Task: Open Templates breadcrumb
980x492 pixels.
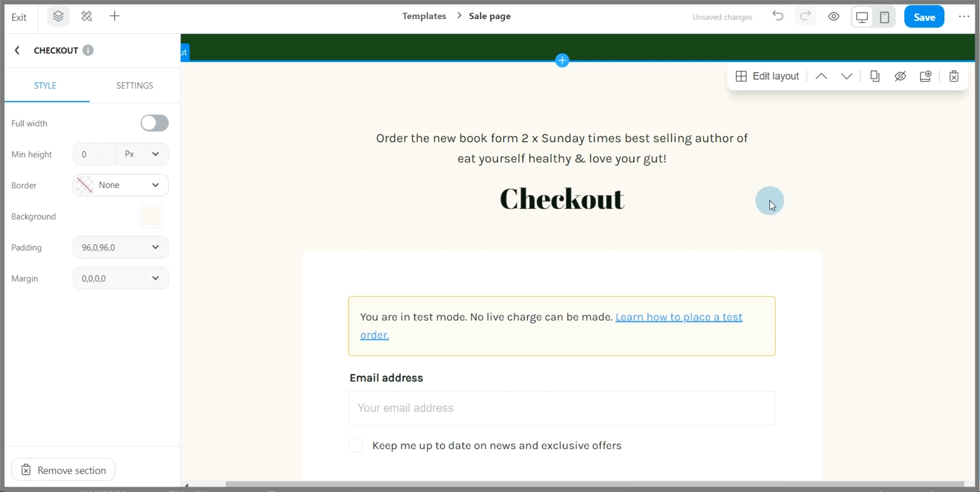Action: pyautogui.click(x=424, y=16)
